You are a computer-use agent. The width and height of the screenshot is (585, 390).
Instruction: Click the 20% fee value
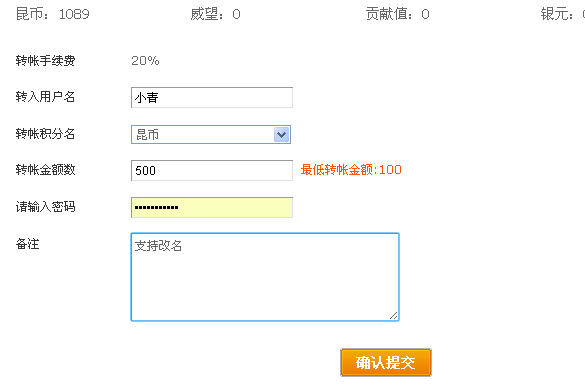145,60
